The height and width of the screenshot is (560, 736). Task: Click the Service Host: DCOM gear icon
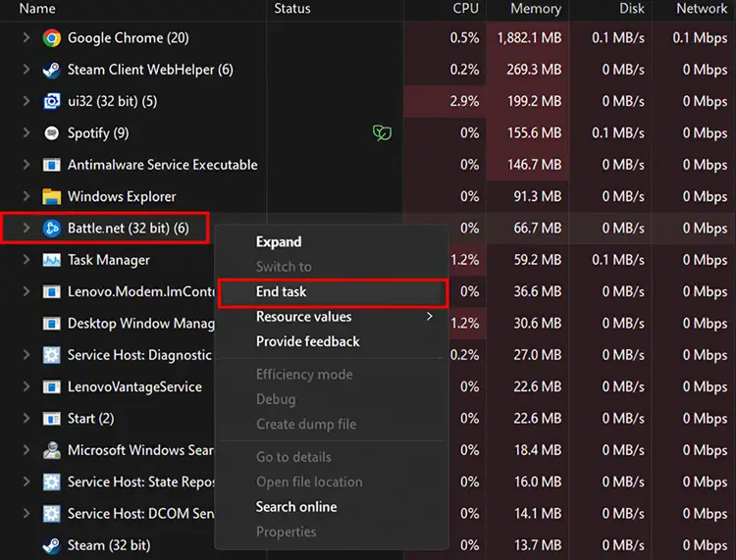coord(52,514)
